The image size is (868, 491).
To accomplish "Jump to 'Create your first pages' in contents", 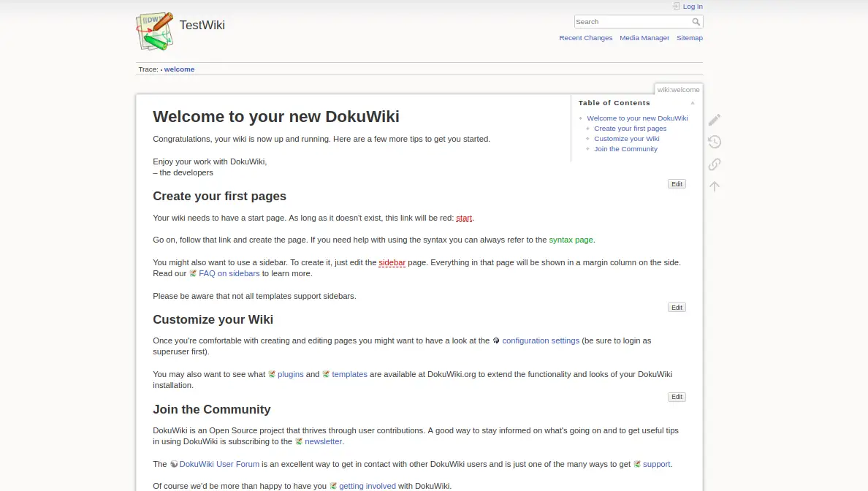I will [x=630, y=129].
